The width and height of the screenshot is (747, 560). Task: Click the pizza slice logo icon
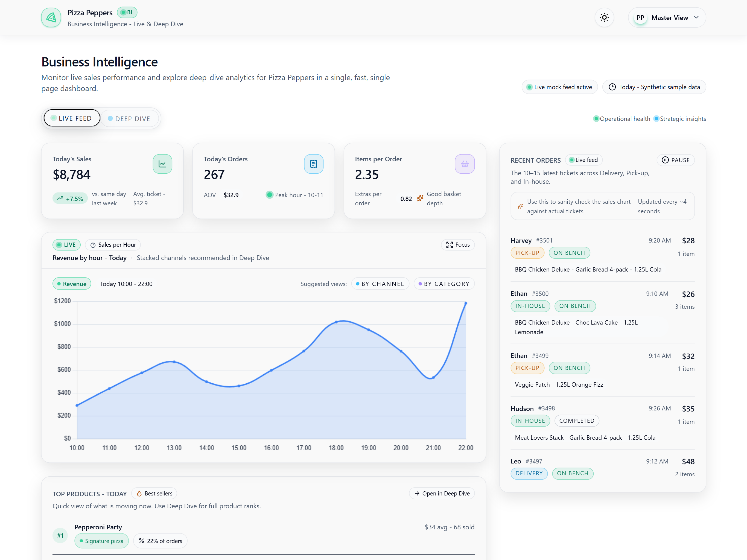coord(51,17)
